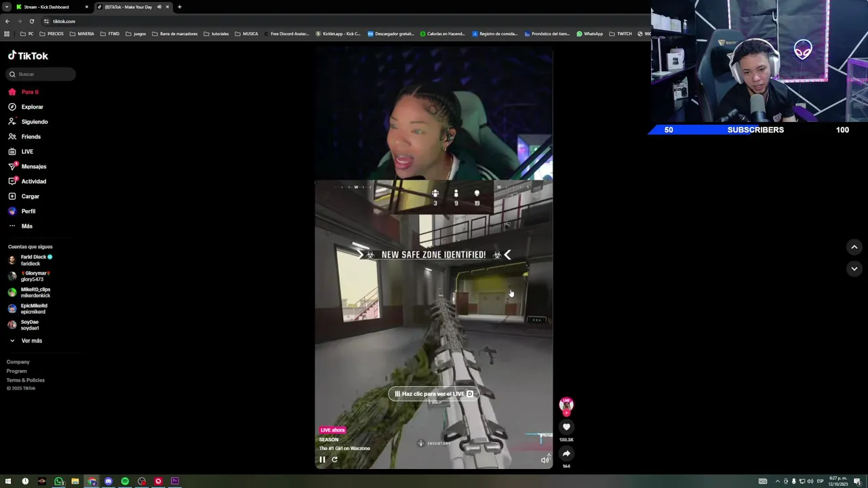The width and height of the screenshot is (868, 488).
Task: Expand the Más menu
Action: coord(20,226)
